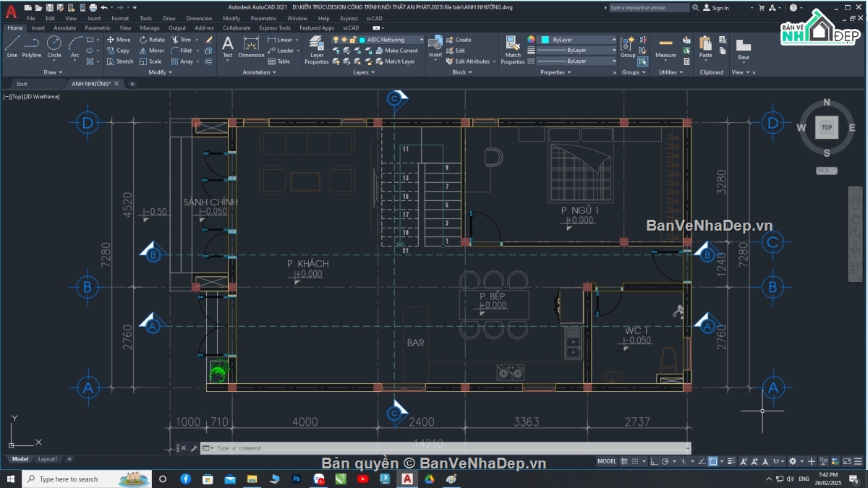The image size is (868, 488).
Task: Click the Mirror tool in Modify panel
Action: pyautogui.click(x=151, y=51)
